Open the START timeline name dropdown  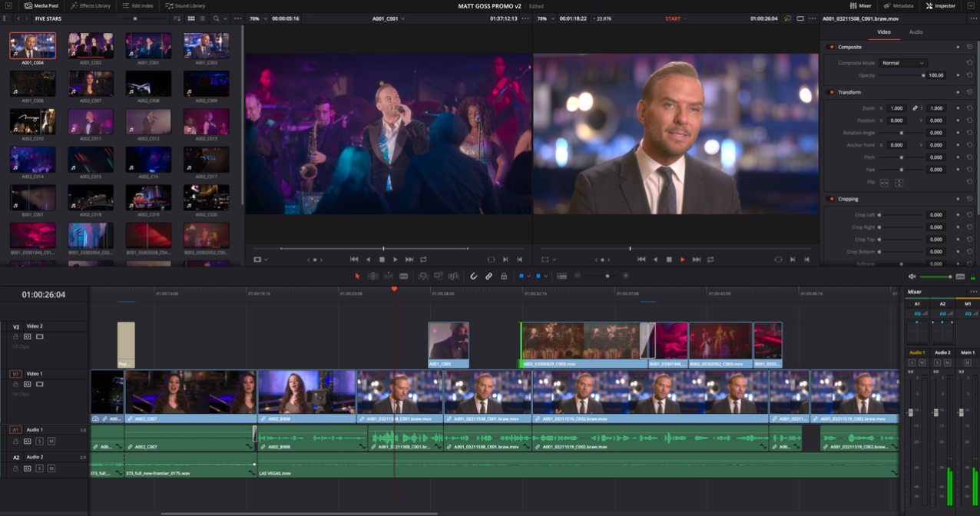coord(676,18)
